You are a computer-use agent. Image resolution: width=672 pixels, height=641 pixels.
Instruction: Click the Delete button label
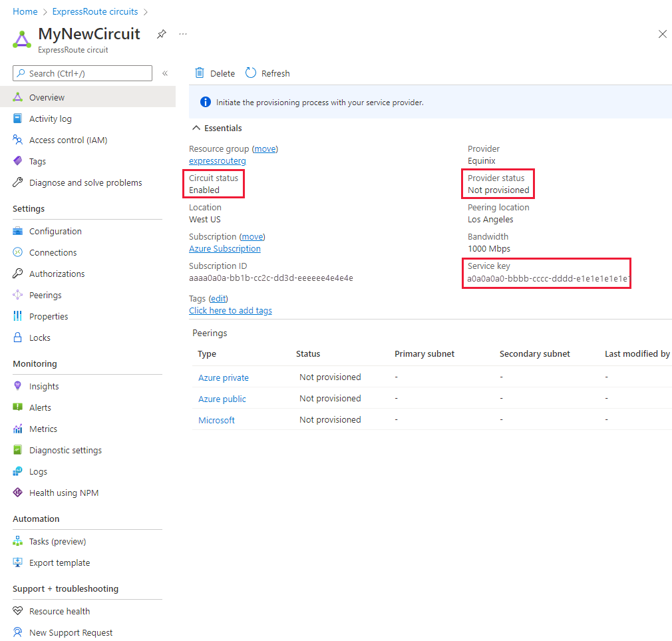coord(222,73)
